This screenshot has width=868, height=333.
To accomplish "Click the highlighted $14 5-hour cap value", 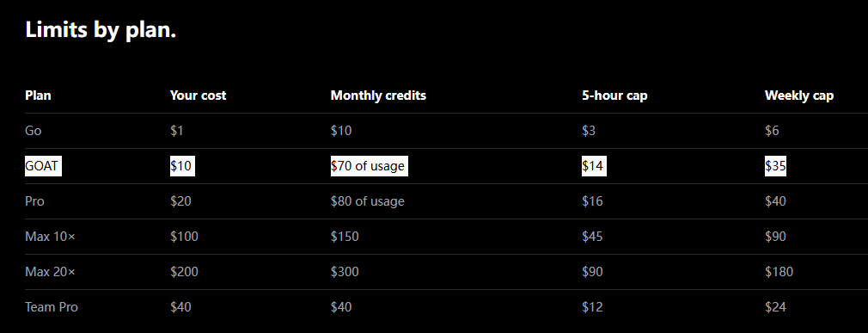I will tap(594, 166).
